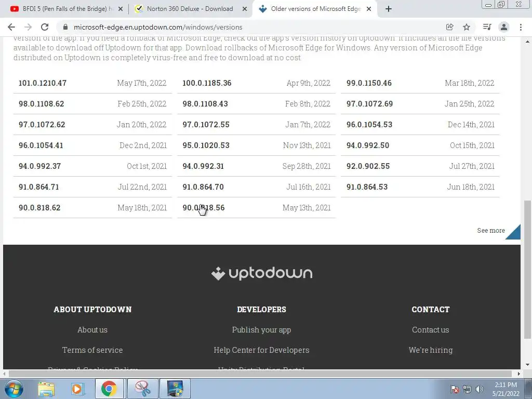The width and height of the screenshot is (532, 399).
Task: Open Publish your app link
Action: tap(261, 329)
